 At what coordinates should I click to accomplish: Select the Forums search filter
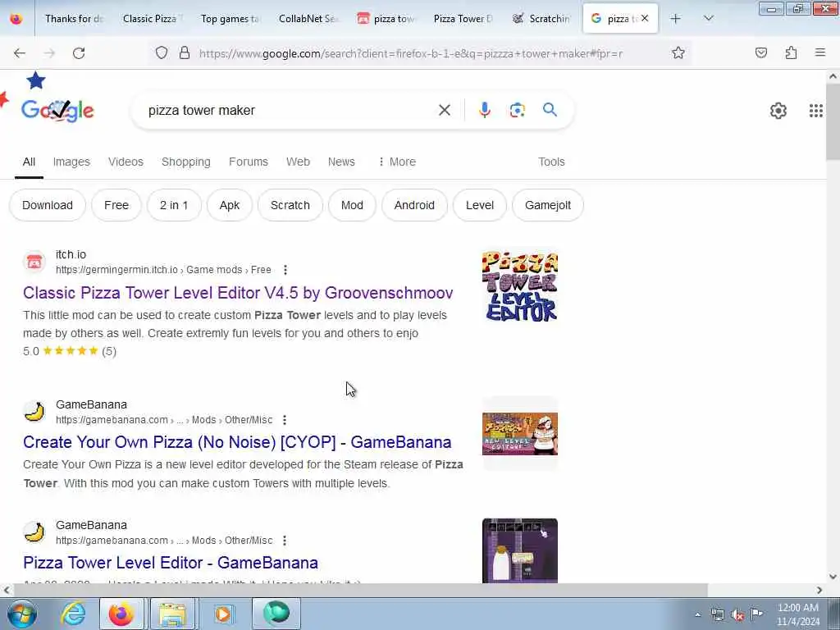[x=248, y=162]
